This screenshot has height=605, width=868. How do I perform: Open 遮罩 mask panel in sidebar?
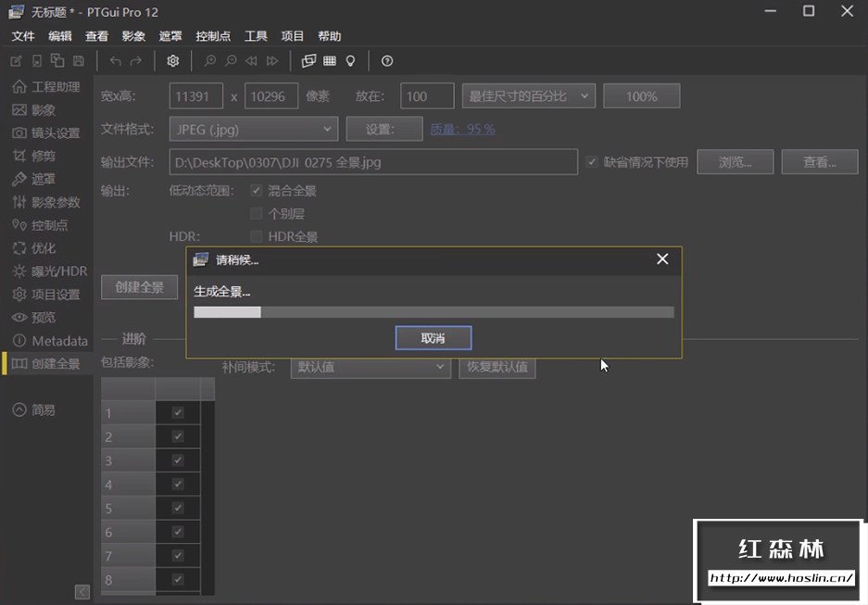tap(34, 179)
